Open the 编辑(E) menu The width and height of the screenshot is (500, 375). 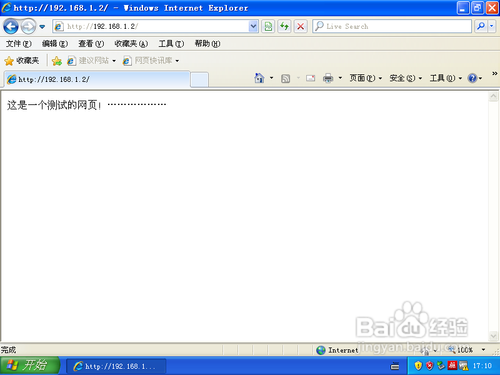(55, 44)
